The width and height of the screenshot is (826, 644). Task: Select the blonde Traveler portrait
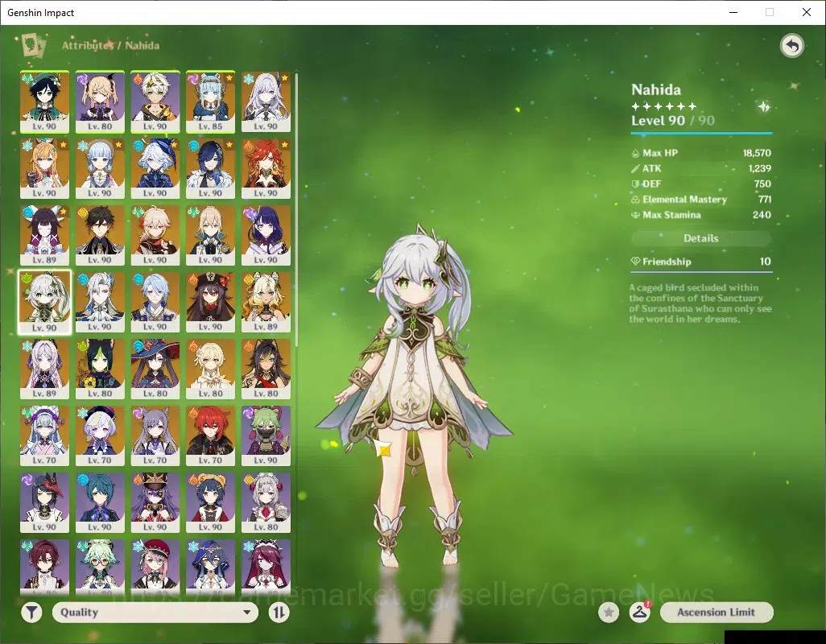tap(211, 369)
